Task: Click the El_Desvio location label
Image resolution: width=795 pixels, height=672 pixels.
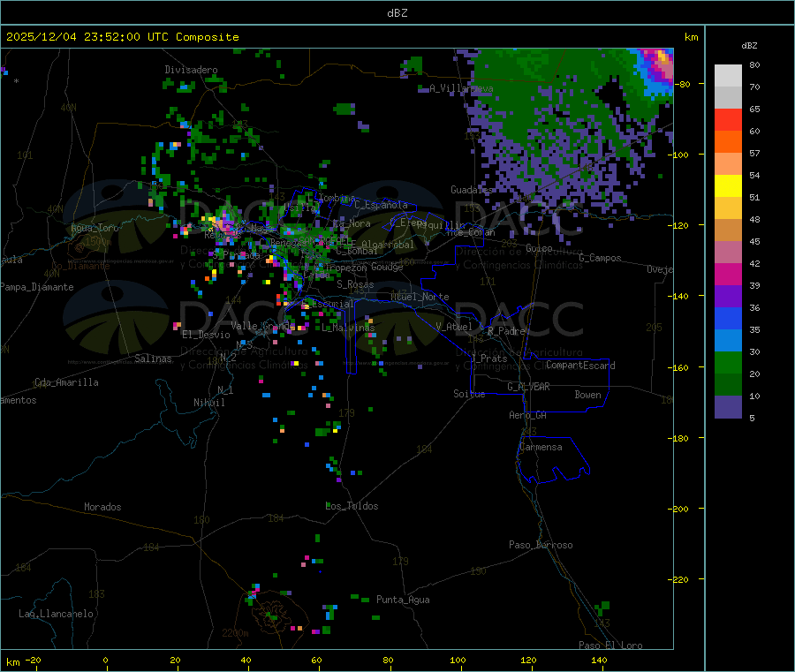Action: pyautogui.click(x=206, y=335)
